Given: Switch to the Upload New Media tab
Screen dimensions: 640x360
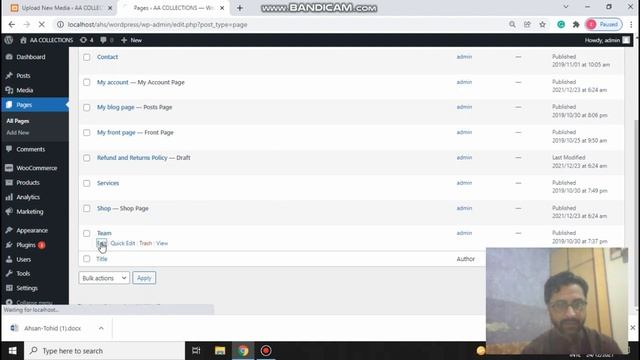Looking at the screenshot, I should coord(61,8).
